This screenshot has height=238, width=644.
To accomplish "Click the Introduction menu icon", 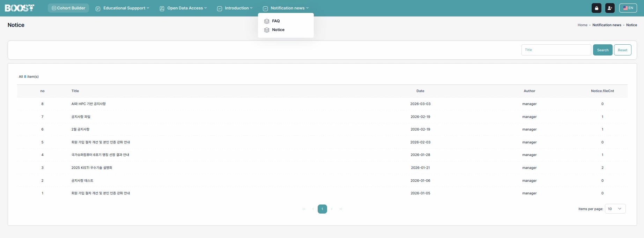I will click(x=220, y=8).
